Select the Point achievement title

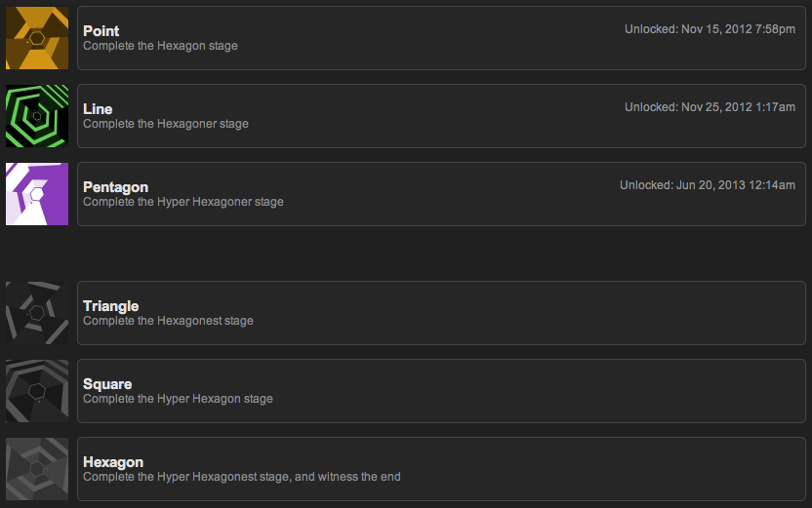101,31
